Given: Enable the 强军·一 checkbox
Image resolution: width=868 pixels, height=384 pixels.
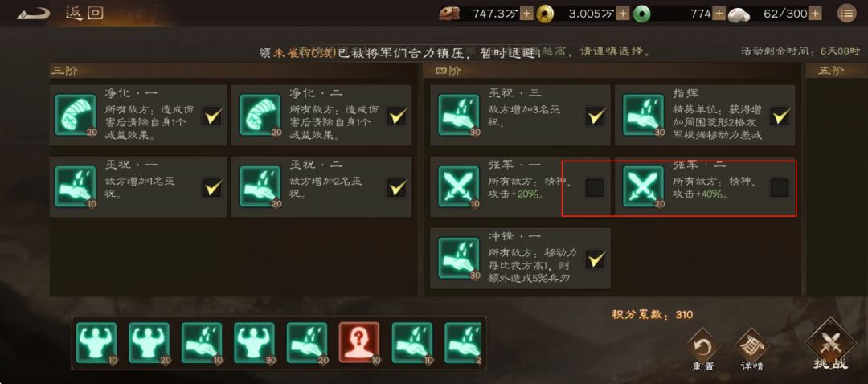Looking at the screenshot, I should pos(595,187).
